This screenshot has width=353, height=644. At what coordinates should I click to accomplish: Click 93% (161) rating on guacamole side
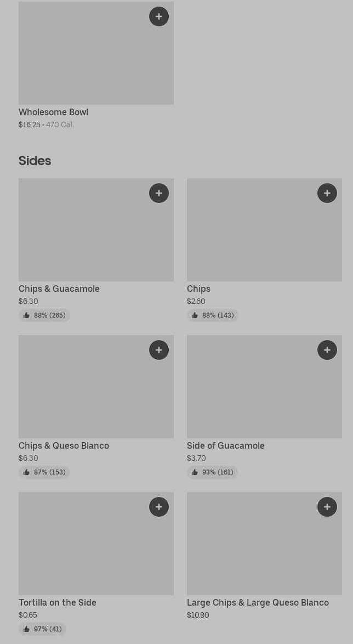pyautogui.click(x=213, y=472)
